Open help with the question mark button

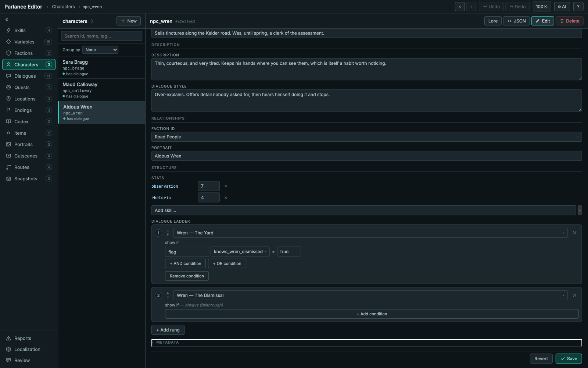pos(578,7)
